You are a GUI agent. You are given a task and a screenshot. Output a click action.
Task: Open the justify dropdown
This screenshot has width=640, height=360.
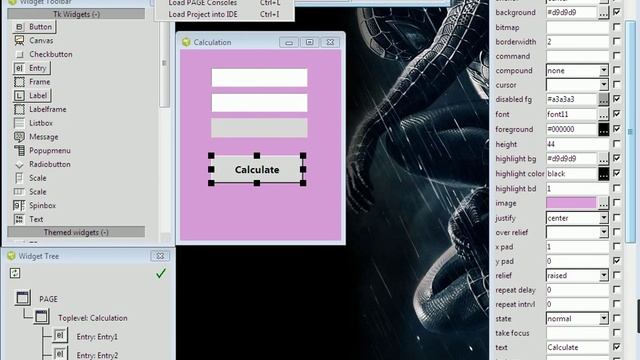pyautogui.click(x=603, y=218)
